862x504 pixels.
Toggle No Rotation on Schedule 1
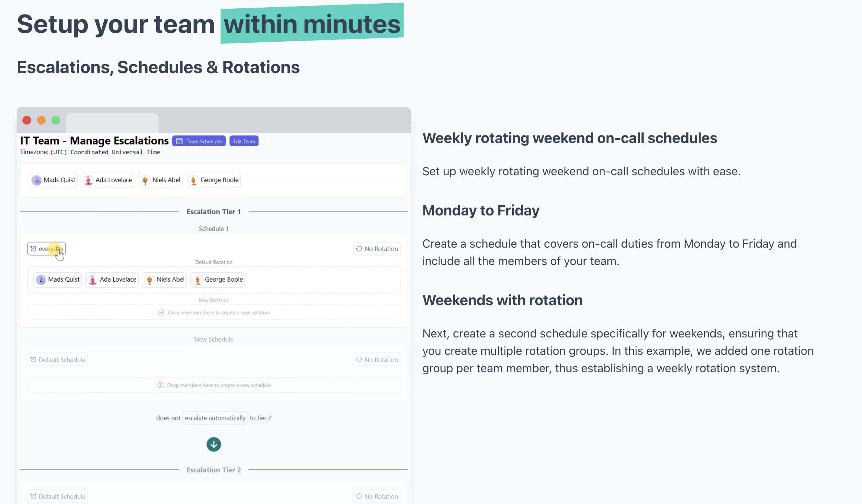pyautogui.click(x=377, y=249)
